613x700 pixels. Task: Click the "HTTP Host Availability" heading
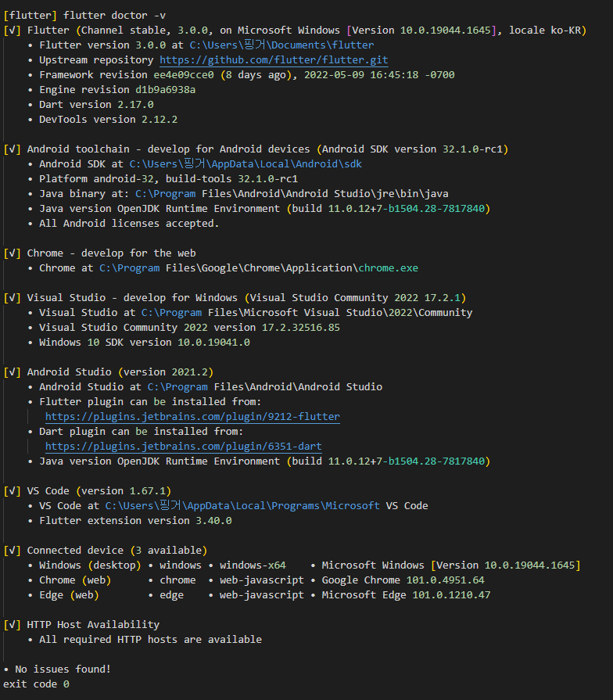[81, 625]
